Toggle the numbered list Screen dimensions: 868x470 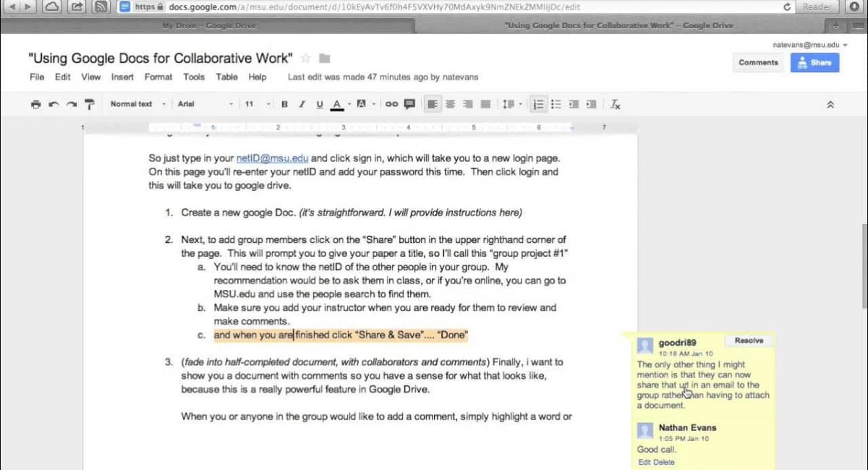[x=538, y=104]
